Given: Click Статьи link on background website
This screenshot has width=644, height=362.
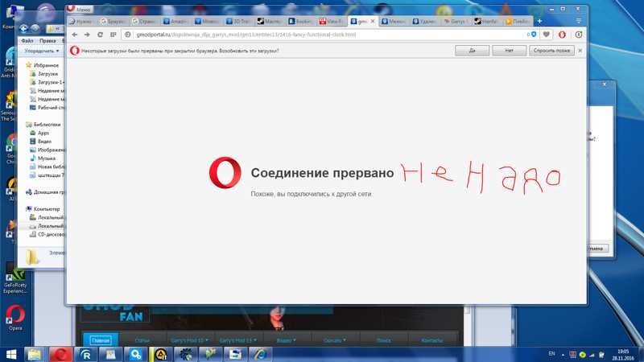Looking at the screenshot, I should click(x=142, y=340).
